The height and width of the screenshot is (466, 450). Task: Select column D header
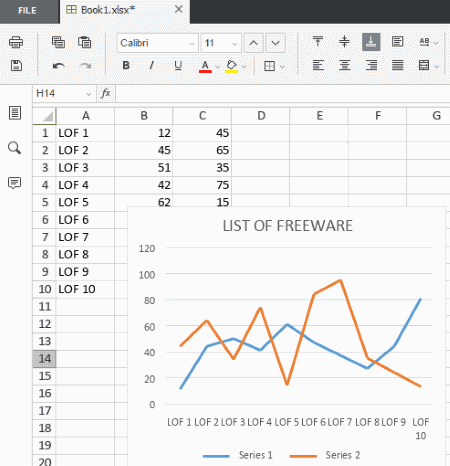pyautogui.click(x=261, y=116)
